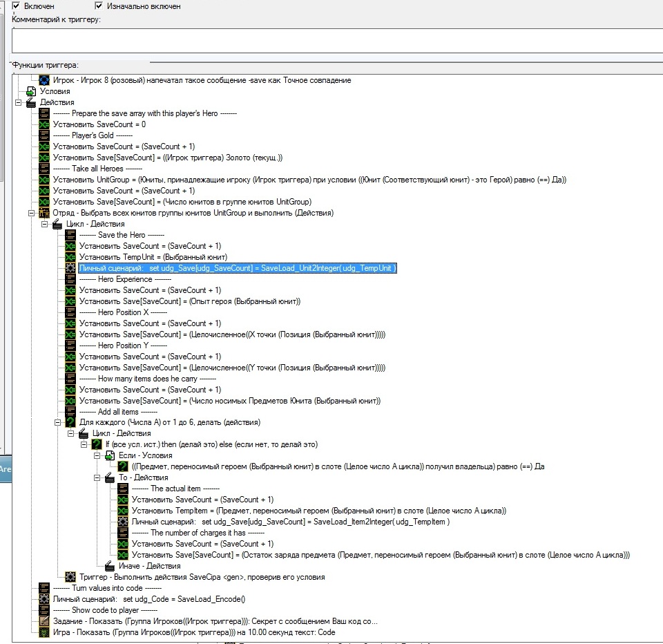Select the highlighted SaveLoad_Unit2Integer custom script row
The height and width of the screenshot is (644, 663).
238,268
